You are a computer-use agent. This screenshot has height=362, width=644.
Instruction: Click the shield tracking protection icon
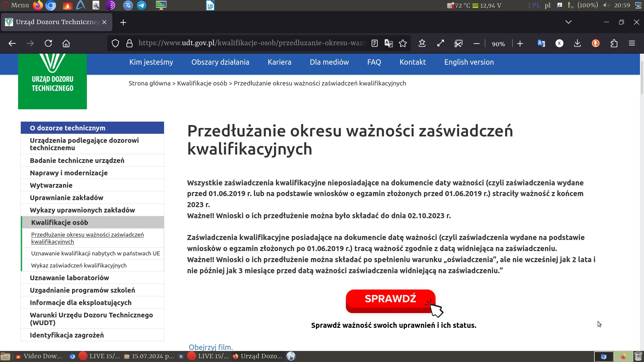pos(115,43)
